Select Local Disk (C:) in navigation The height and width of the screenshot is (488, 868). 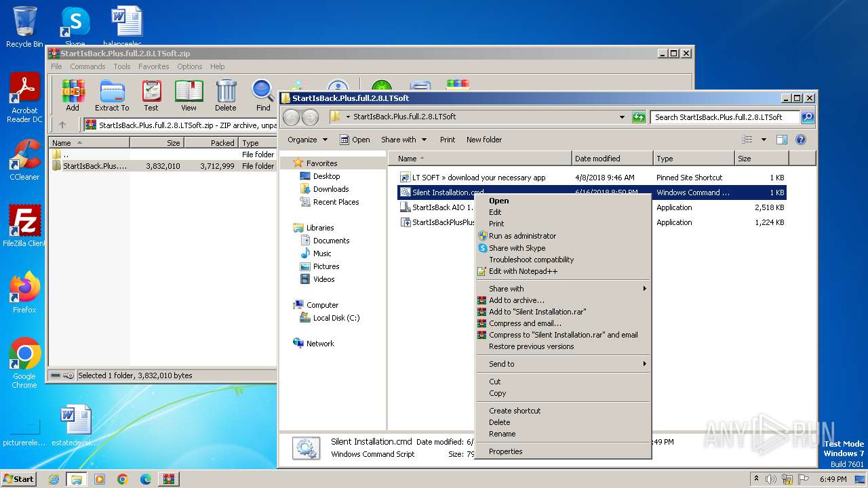click(336, 318)
